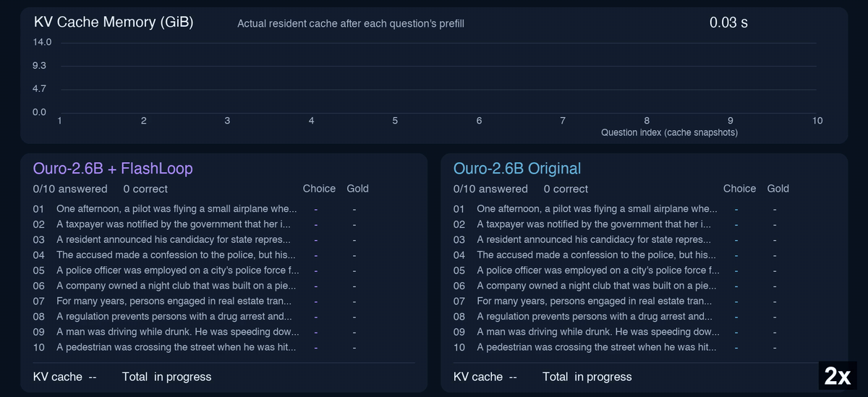Click question index 5 on chart axis
The width and height of the screenshot is (868, 397).
tap(395, 121)
